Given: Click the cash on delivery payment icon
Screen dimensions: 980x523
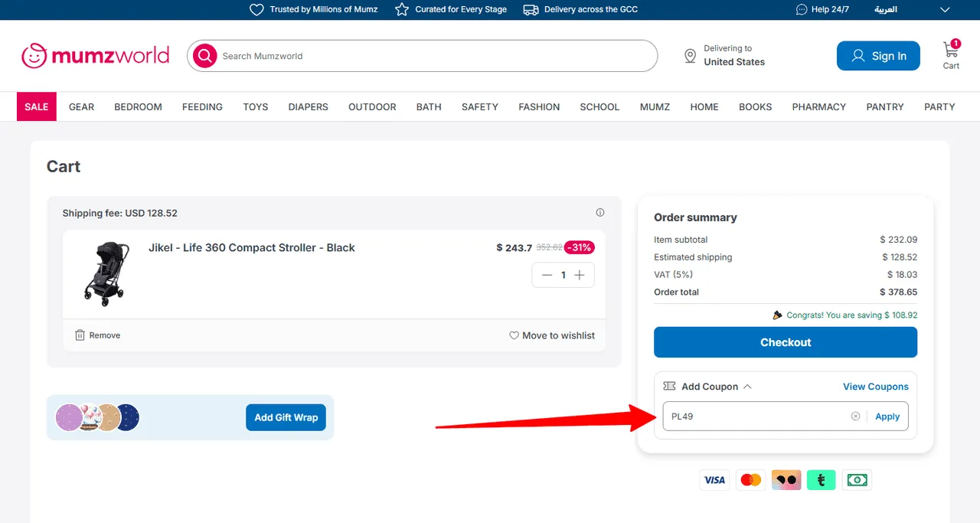Looking at the screenshot, I should [x=856, y=479].
